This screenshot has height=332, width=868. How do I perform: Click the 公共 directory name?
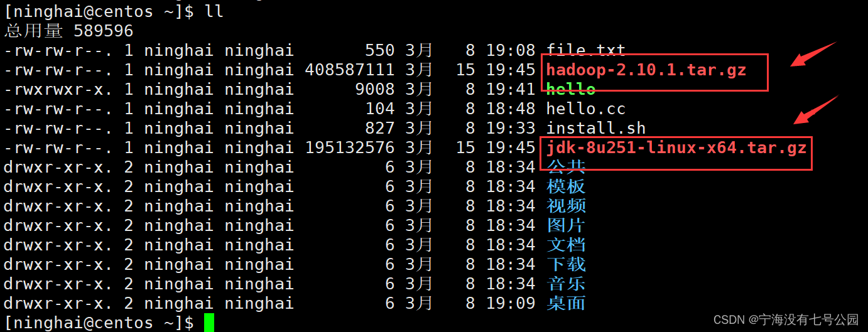coord(566,167)
